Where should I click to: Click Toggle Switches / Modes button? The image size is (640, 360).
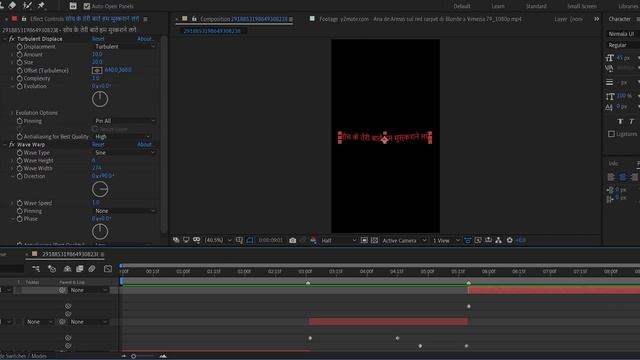24,356
